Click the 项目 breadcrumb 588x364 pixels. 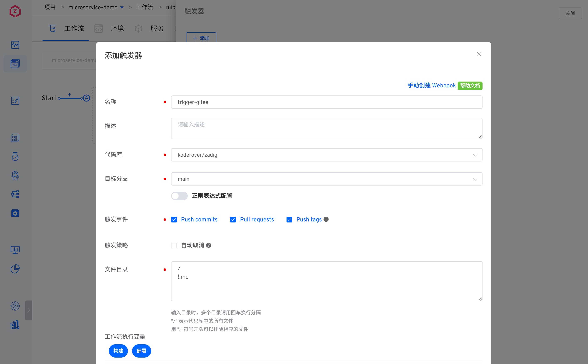(50, 7)
